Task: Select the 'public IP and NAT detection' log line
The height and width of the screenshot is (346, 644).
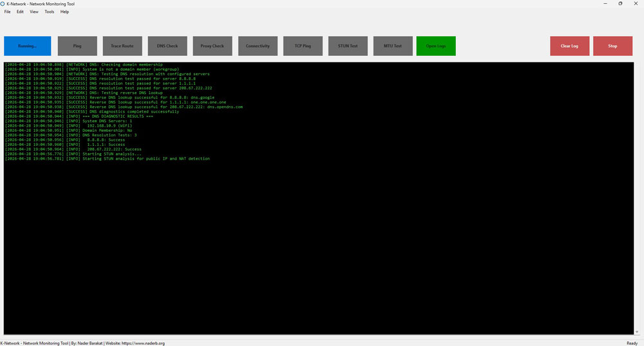Action: pos(107,159)
